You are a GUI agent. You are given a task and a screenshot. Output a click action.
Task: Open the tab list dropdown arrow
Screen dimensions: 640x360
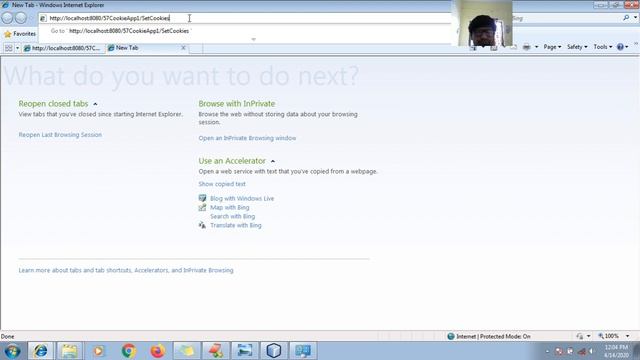pyautogui.click(x=17, y=48)
